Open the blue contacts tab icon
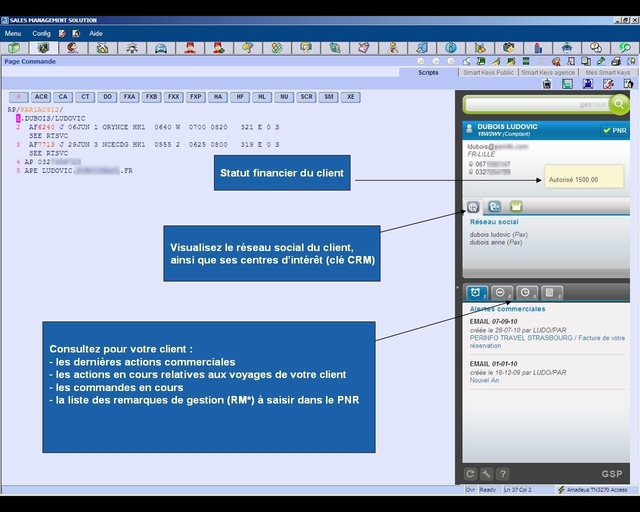The width and height of the screenshot is (640, 512). click(x=495, y=207)
